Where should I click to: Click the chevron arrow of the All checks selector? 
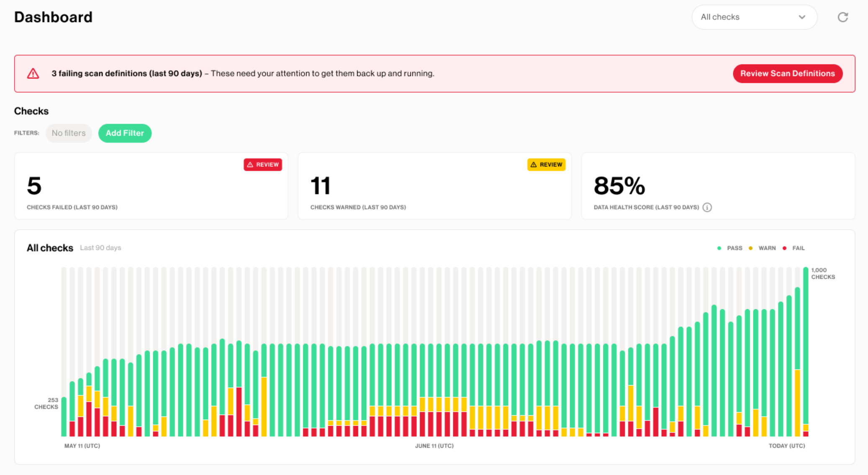(x=802, y=17)
